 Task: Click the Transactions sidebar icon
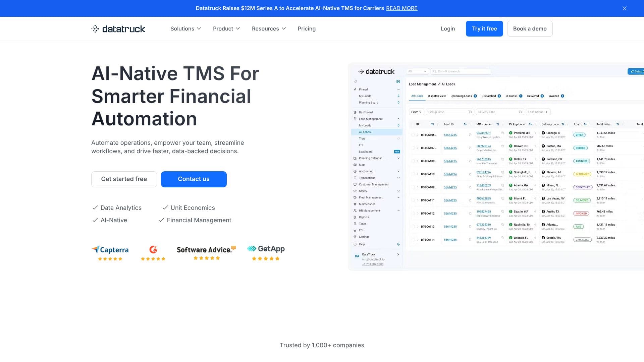pyautogui.click(x=355, y=178)
